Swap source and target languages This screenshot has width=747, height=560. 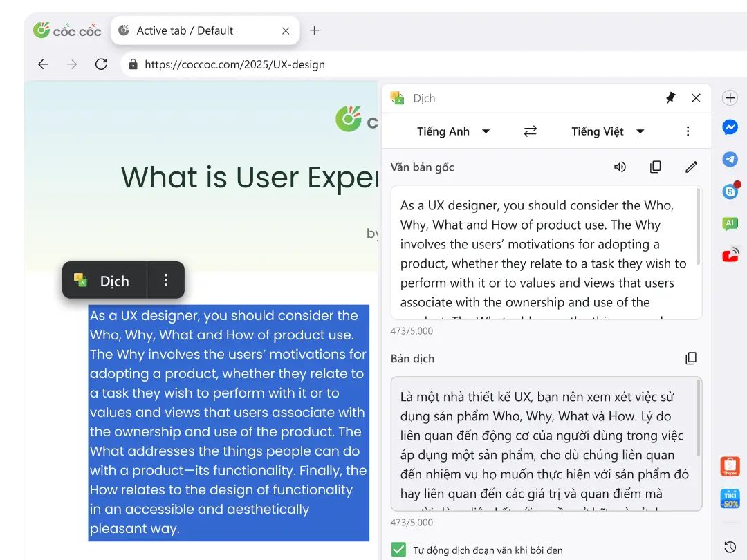530,131
